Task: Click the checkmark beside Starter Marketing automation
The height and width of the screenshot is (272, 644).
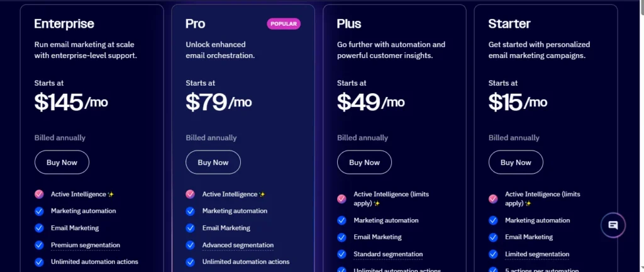Action: coord(493,220)
